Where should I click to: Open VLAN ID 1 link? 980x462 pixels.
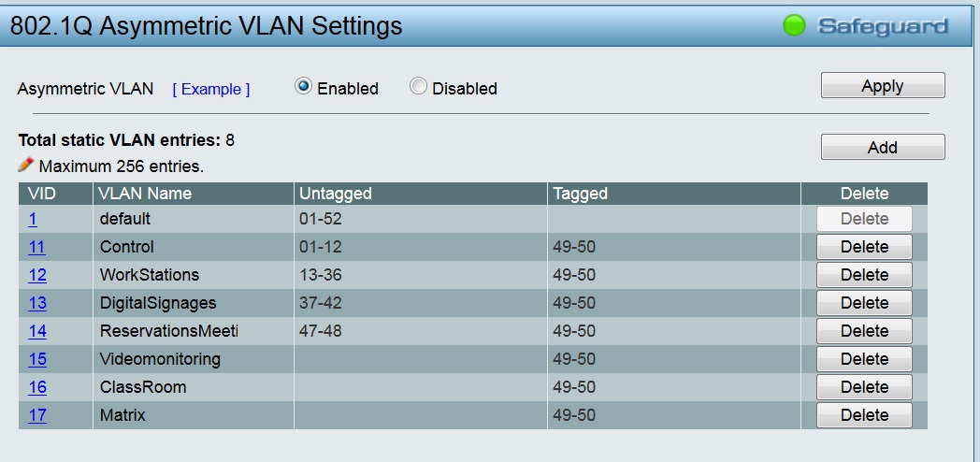tap(33, 219)
